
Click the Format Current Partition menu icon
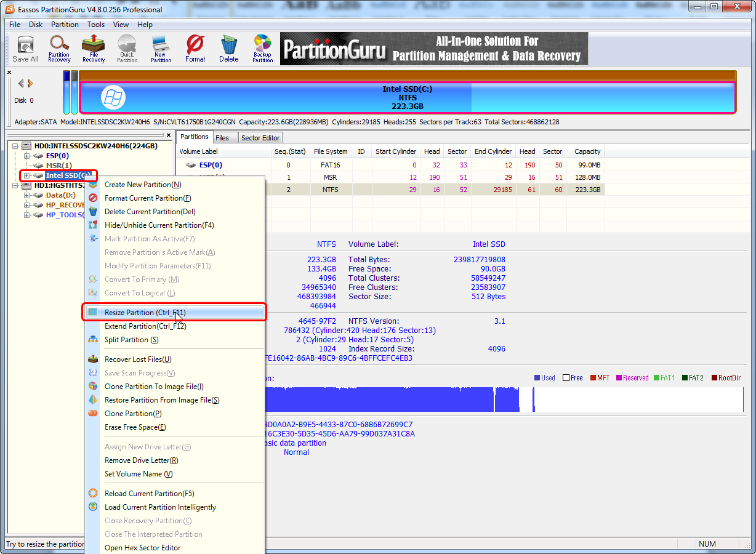point(93,198)
